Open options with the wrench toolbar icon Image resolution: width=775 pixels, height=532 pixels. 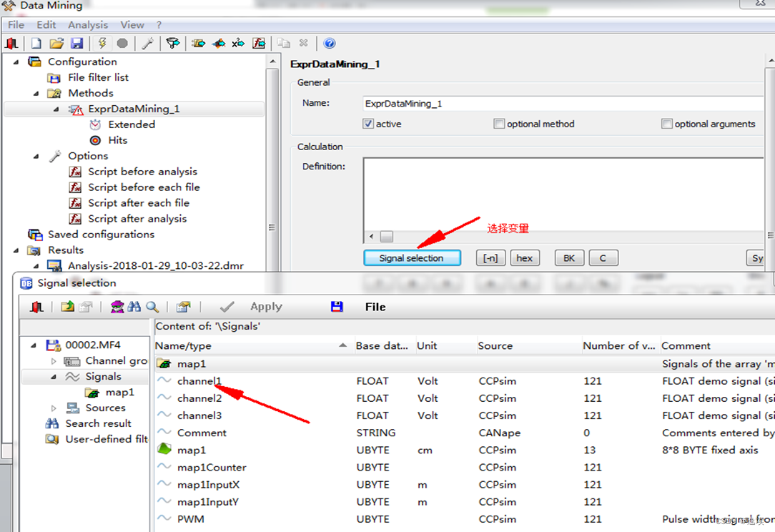click(x=147, y=44)
